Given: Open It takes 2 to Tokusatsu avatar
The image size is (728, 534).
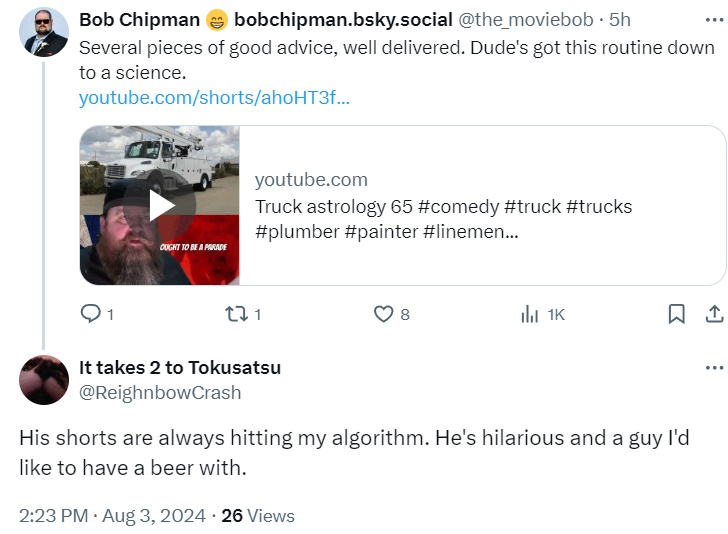Looking at the screenshot, I should point(44,380).
